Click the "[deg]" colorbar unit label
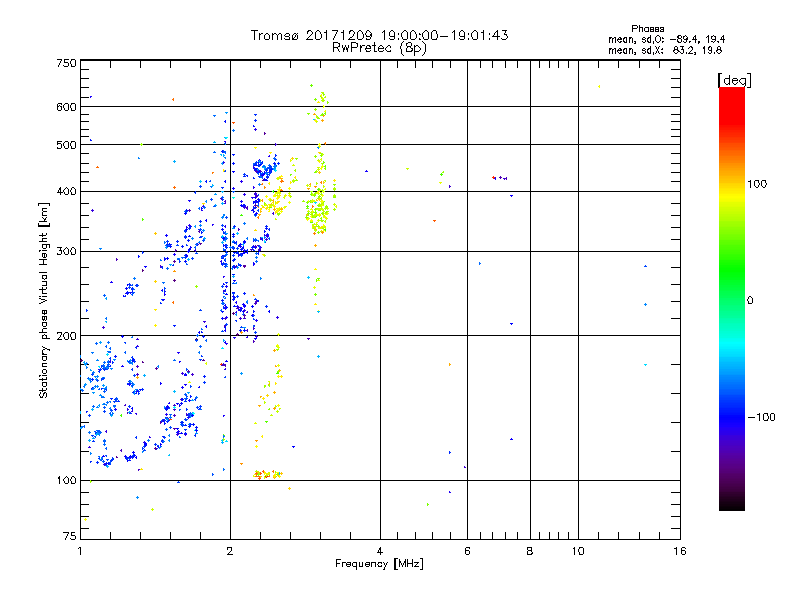Screen dimensions: 800x600 coord(734,80)
